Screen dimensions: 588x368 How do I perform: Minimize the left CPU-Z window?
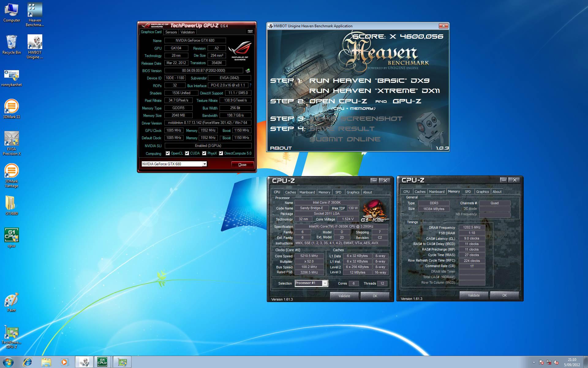[374, 180]
